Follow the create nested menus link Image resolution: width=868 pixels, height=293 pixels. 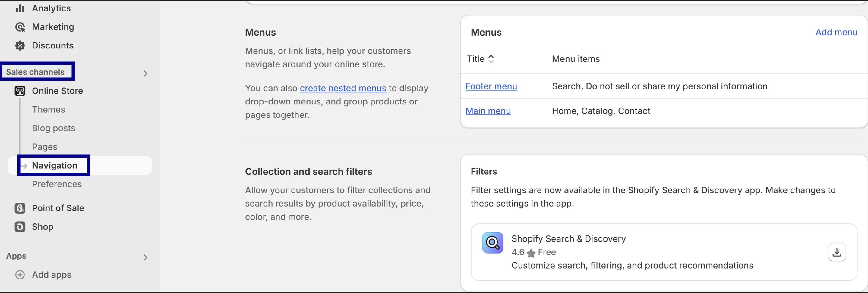click(343, 88)
